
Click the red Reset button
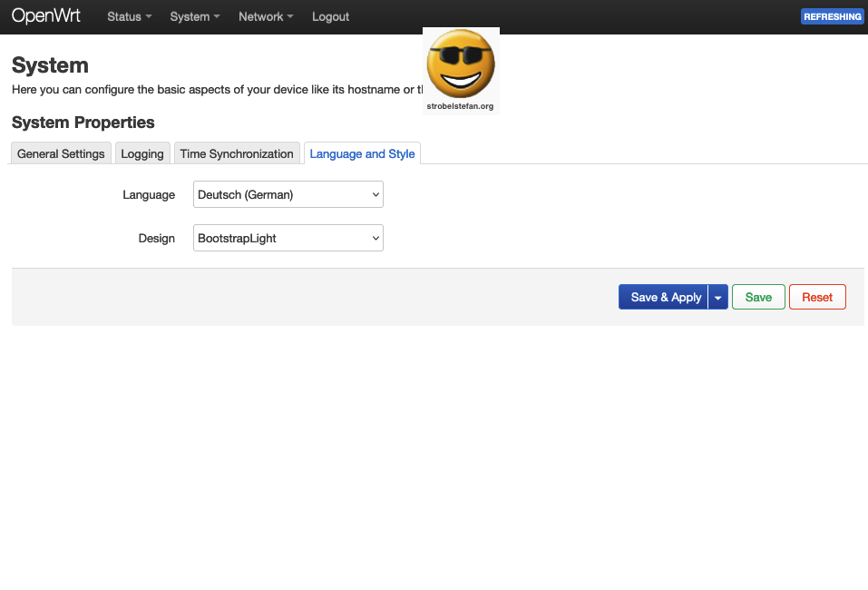817,297
